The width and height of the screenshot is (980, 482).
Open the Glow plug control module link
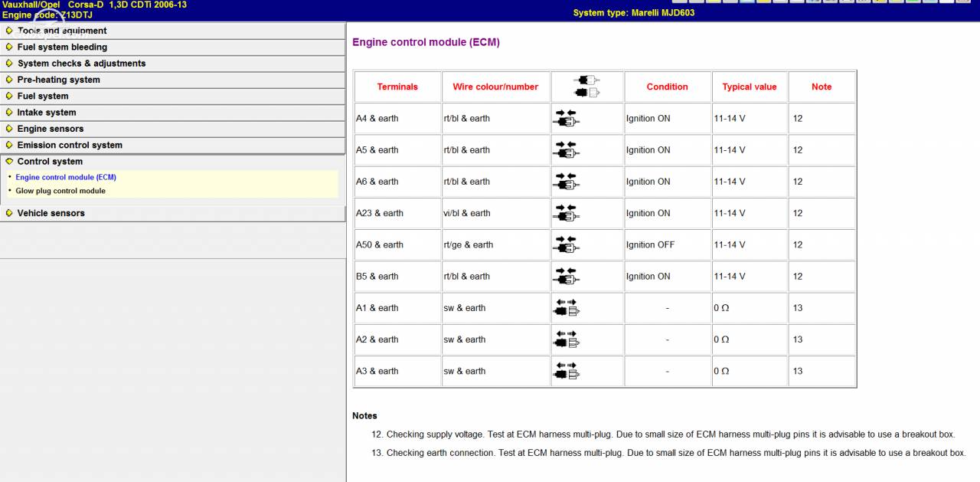[60, 191]
